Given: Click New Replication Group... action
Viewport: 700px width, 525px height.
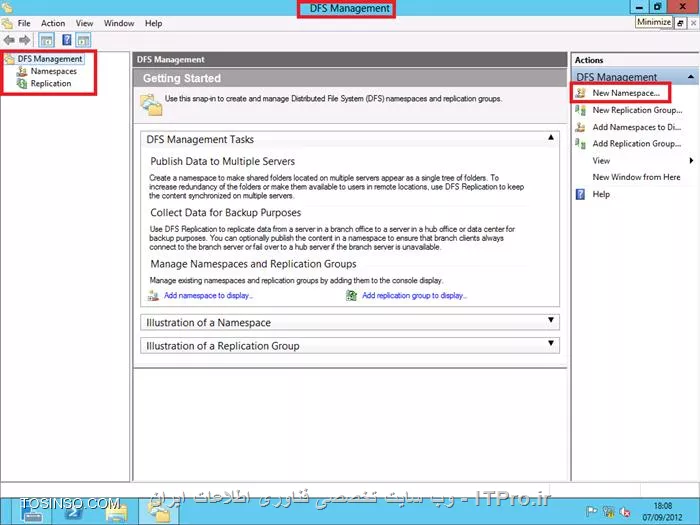Looking at the screenshot, I should pyautogui.click(x=637, y=110).
